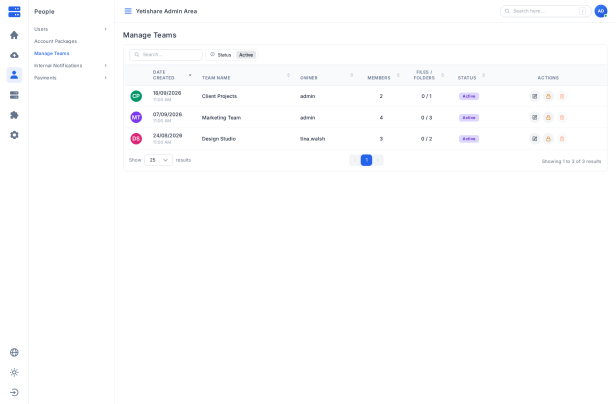Open Account Packages menu item

click(55, 41)
